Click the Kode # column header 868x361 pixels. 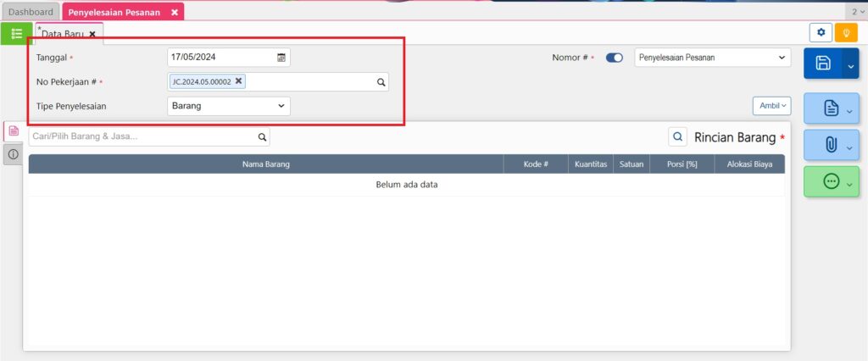click(x=536, y=164)
